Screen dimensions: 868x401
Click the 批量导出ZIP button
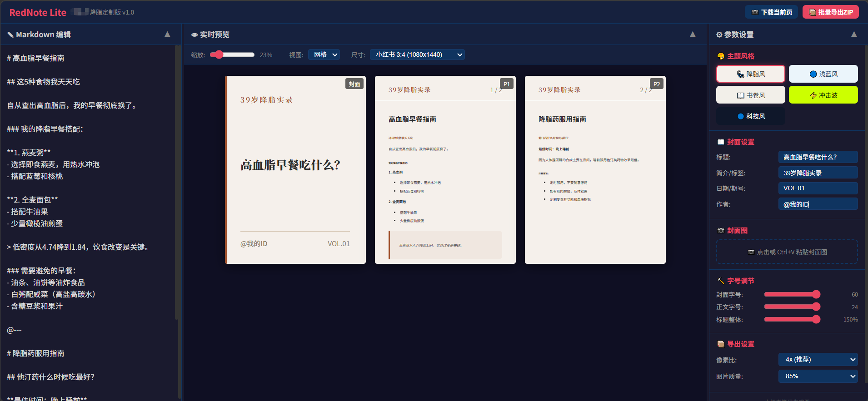(830, 12)
